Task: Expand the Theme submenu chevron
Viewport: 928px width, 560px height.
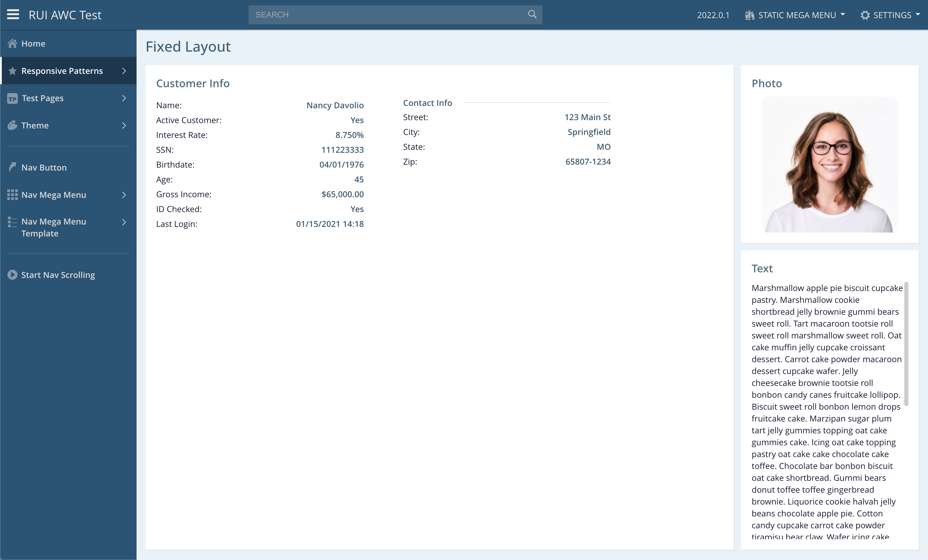Action: [x=124, y=125]
